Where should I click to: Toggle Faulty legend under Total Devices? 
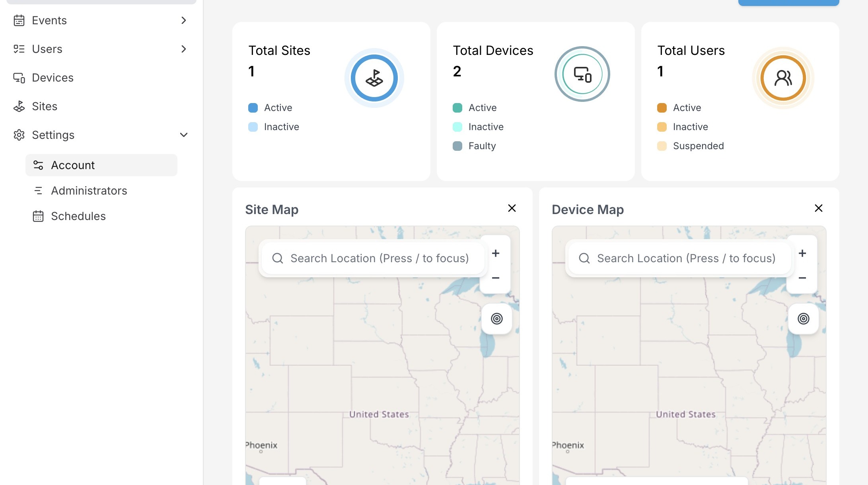(475, 146)
